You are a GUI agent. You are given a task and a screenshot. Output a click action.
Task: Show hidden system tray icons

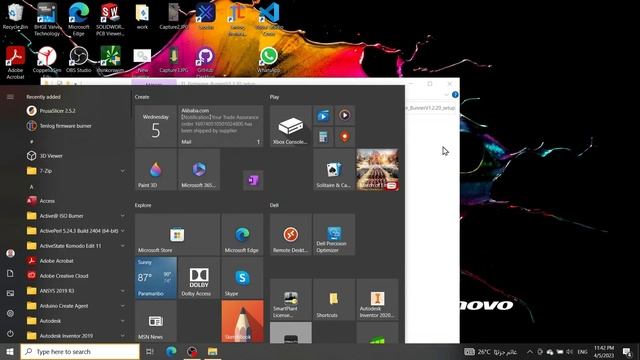530,351
